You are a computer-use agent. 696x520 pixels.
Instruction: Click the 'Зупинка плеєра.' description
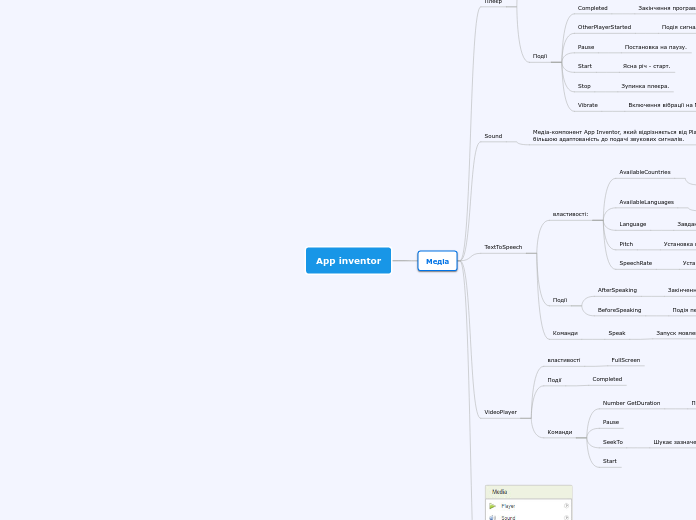point(645,86)
